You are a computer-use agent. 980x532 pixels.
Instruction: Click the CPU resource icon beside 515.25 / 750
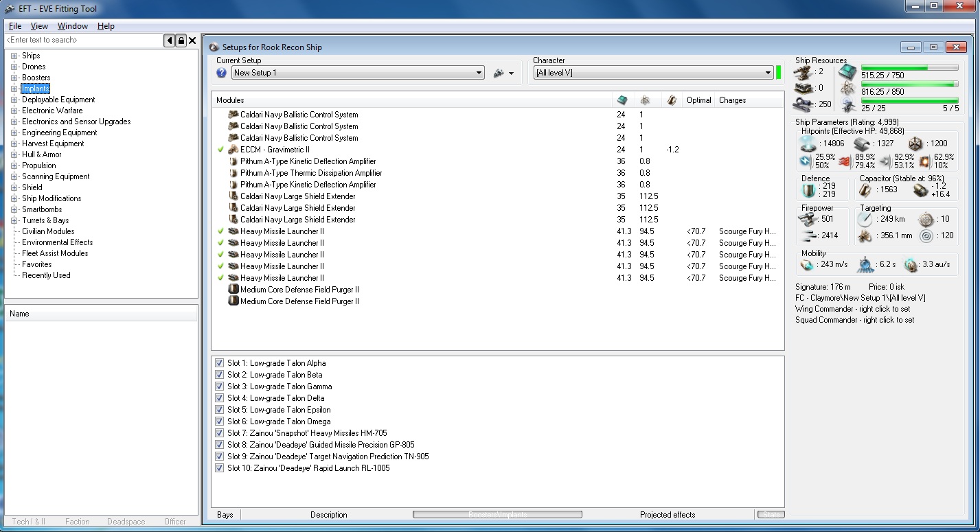(848, 71)
